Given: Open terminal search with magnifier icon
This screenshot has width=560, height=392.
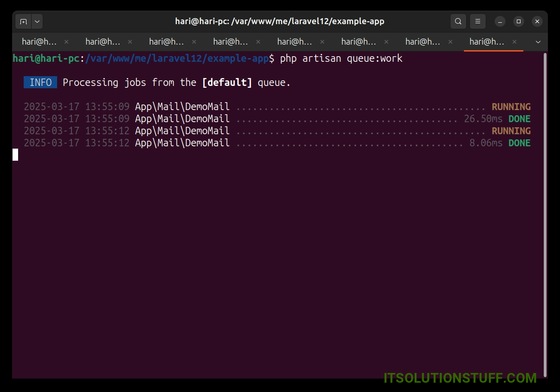Looking at the screenshot, I should 458,21.
